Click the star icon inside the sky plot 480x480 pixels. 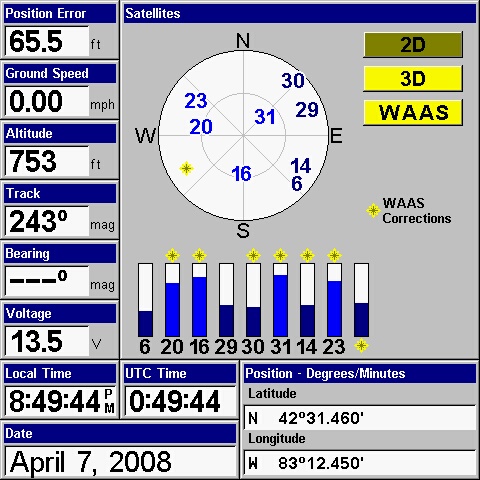pos(187,168)
